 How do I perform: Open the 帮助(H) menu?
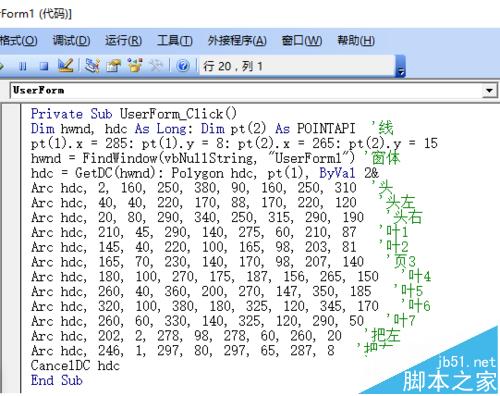point(356,41)
